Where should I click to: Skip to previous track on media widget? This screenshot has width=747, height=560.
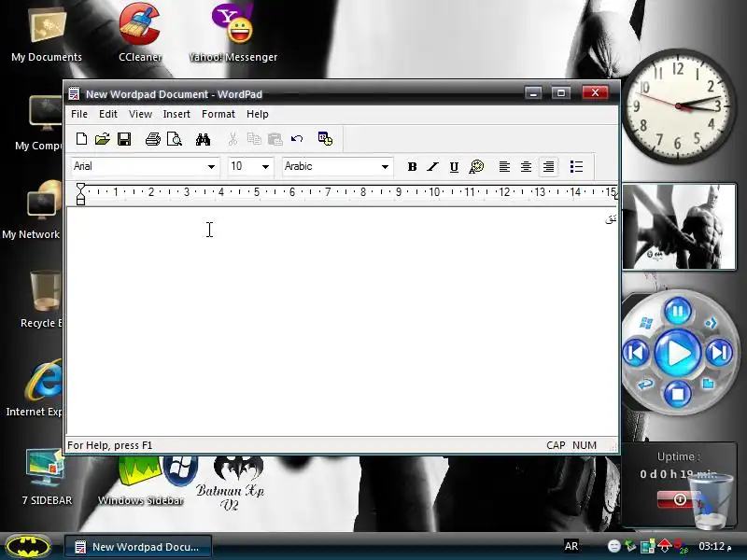636,353
